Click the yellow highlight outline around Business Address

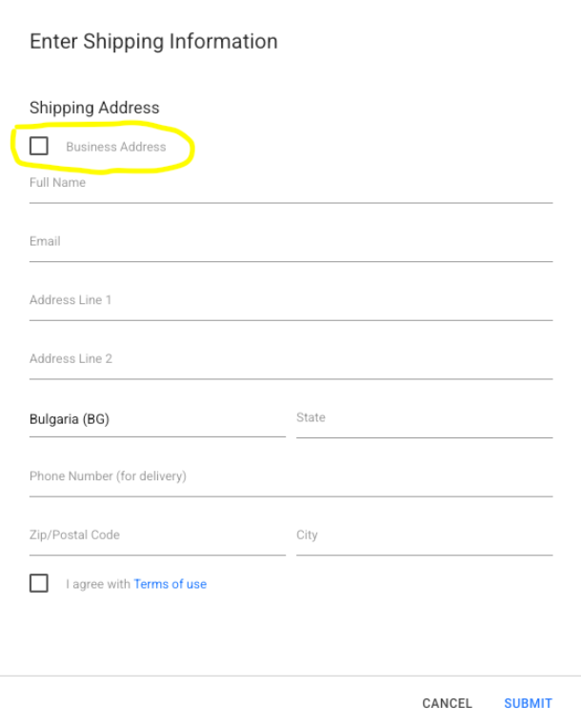(x=191, y=149)
